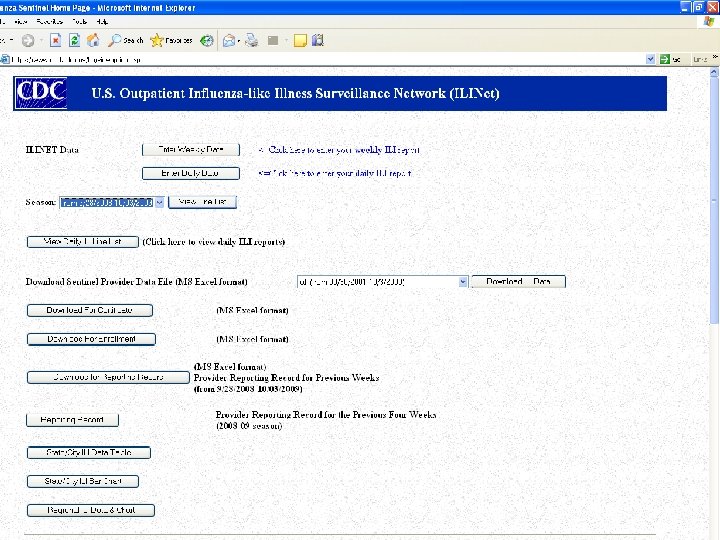Image resolution: width=720 pixels, height=540 pixels.
Task: Click the View Daily ILI Line List button
Action: [83, 242]
